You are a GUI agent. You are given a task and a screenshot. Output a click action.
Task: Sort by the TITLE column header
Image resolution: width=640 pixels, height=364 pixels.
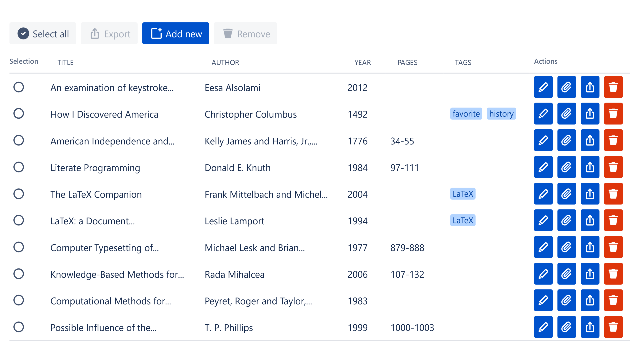(65, 62)
